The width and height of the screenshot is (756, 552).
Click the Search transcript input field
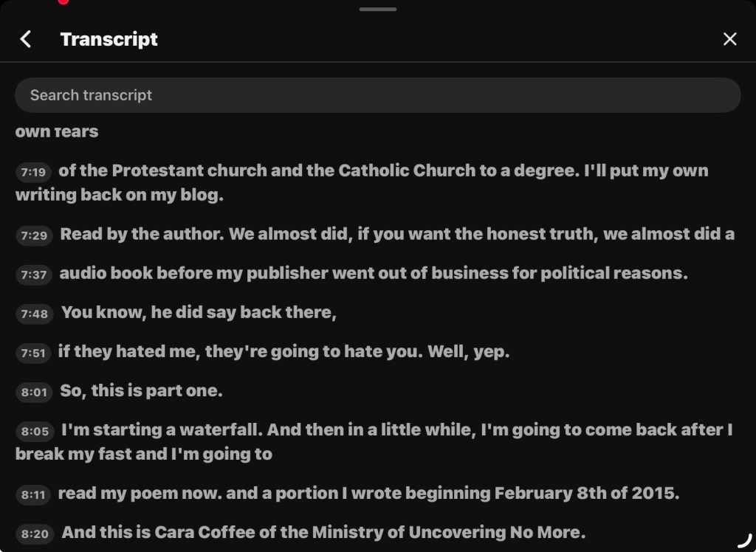(x=377, y=95)
